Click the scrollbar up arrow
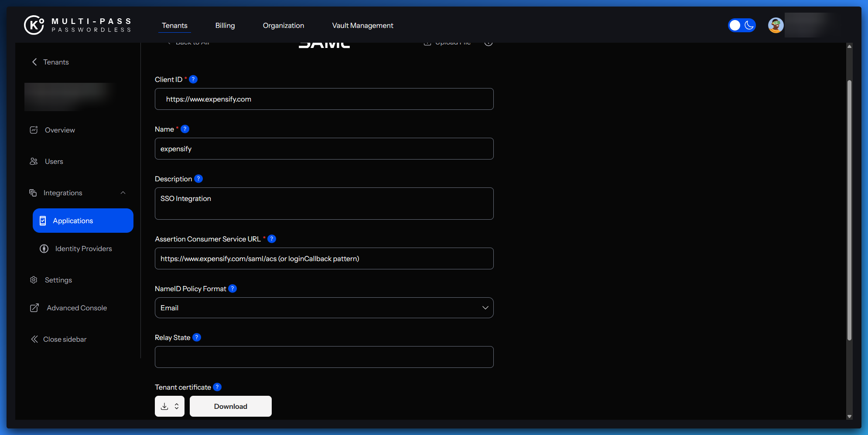 pyautogui.click(x=849, y=46)
